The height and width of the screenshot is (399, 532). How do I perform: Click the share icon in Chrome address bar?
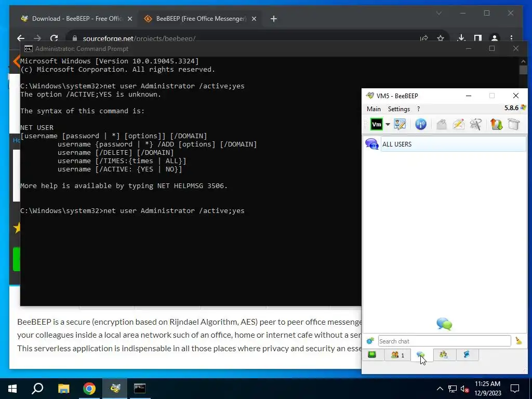424,38
